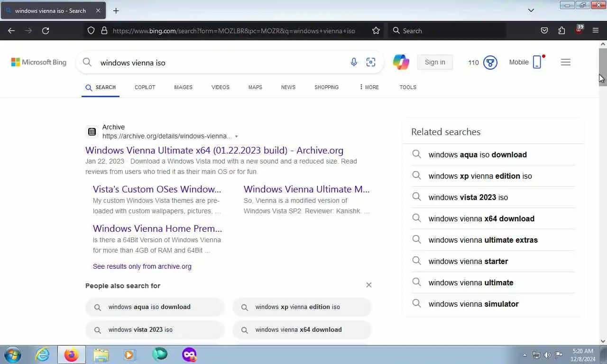
Task: Open the volume speaker tray icon
Action: pyautogui.click(x=548, y=355)
